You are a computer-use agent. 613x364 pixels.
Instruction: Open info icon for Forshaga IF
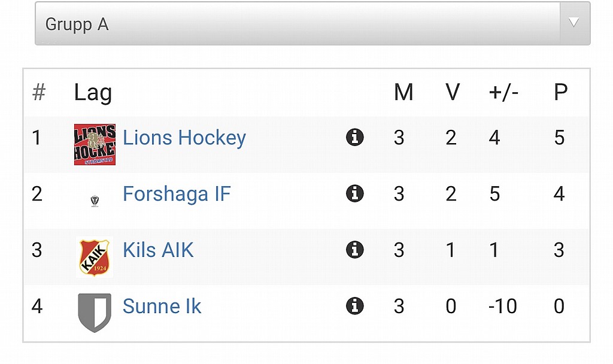click(355, 193)
